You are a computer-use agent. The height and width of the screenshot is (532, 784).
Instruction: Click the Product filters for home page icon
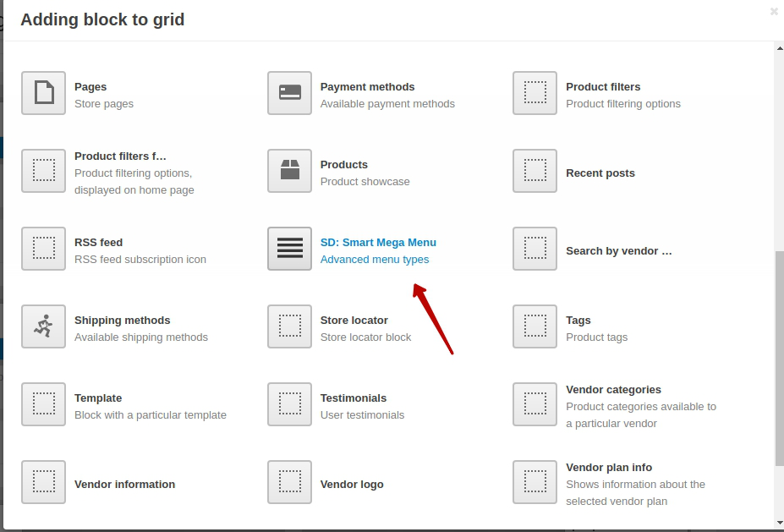pos(43,171)
